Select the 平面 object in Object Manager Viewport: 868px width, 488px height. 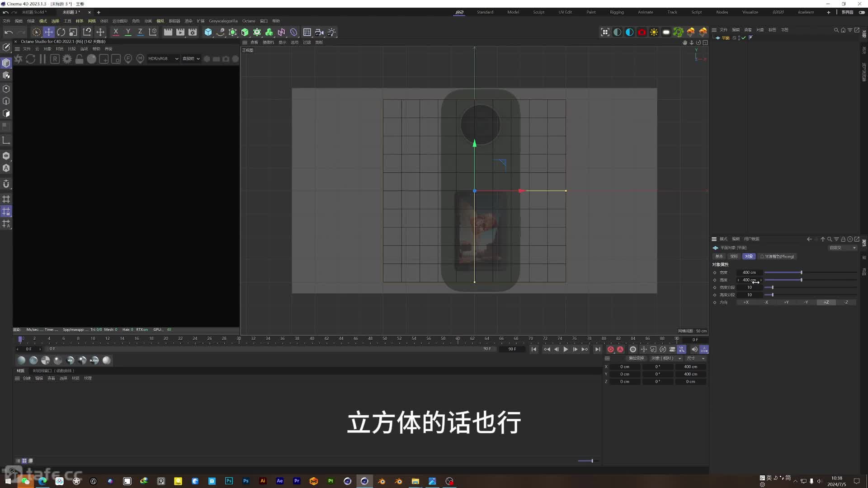pyautogui.click(x=725, y=38)
